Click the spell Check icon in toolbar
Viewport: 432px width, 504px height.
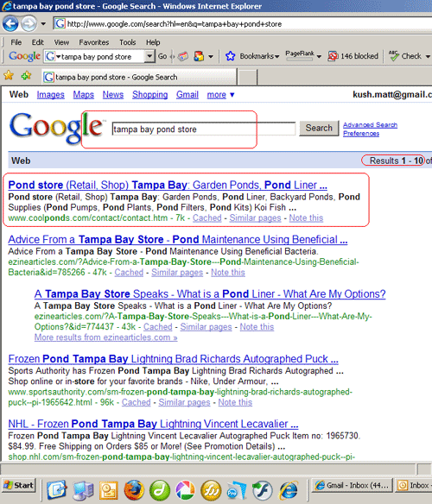click(393, 56)
